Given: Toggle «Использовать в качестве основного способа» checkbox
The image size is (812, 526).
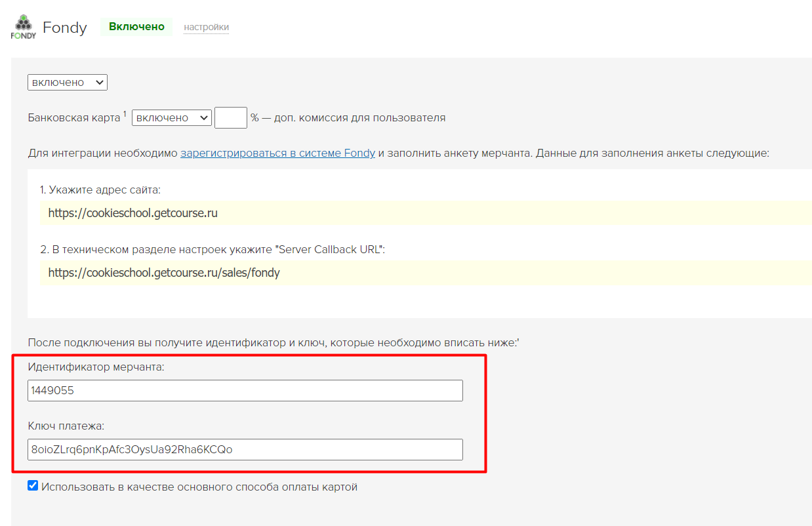Looking at the screenshot, I should [33, 486].
